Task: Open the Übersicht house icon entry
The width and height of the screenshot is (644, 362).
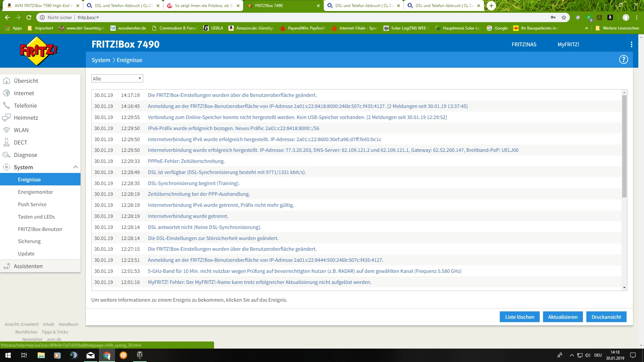Action: [x=6, y=81]
